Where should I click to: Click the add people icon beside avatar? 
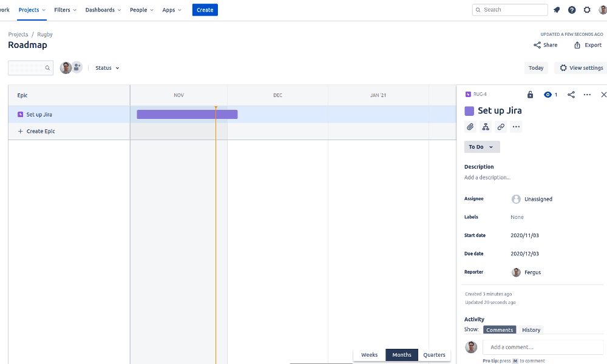tap(77, 67)
